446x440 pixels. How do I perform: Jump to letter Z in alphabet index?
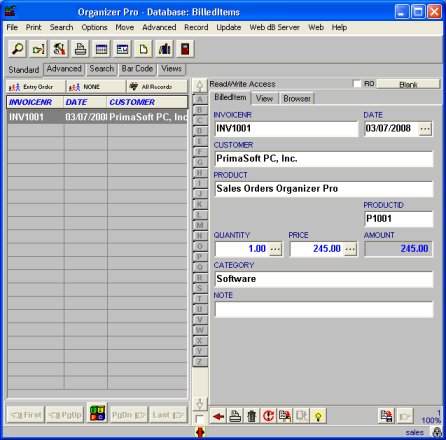pyautogui.click(x=200, y=362)
